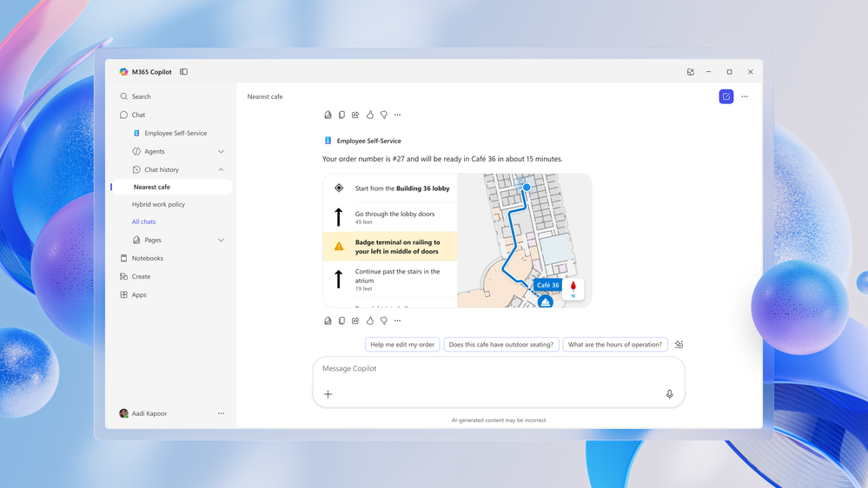Click the title bar icon left of minimize

click(x=690, y=72)
